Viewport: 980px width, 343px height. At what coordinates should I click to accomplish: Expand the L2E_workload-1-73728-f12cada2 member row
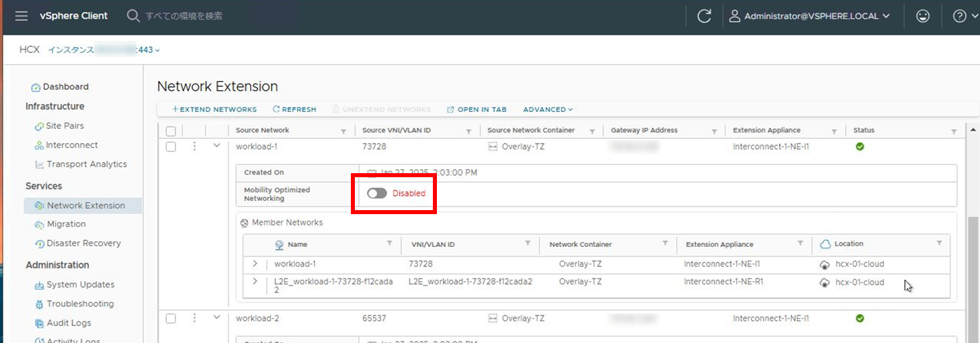[255, 281]
